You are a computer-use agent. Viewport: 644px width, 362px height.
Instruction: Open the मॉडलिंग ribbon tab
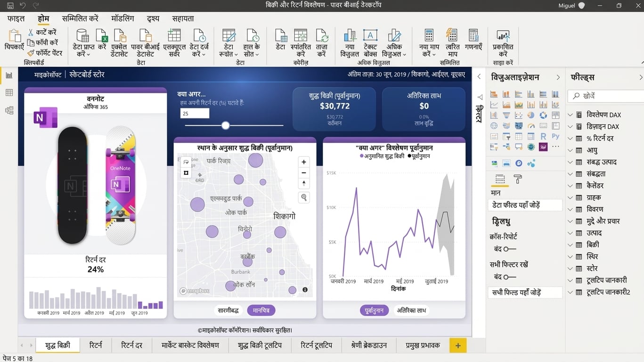pos(122,19)
